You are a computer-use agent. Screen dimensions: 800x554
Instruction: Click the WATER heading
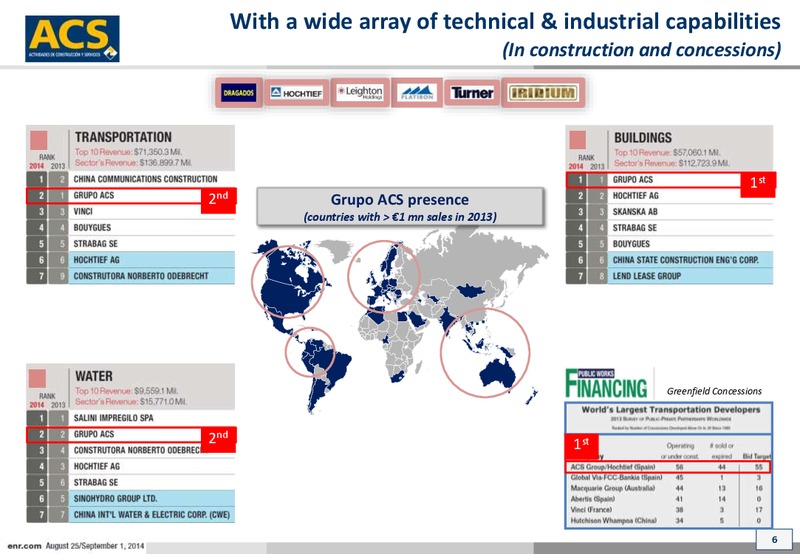click(93, 376)
